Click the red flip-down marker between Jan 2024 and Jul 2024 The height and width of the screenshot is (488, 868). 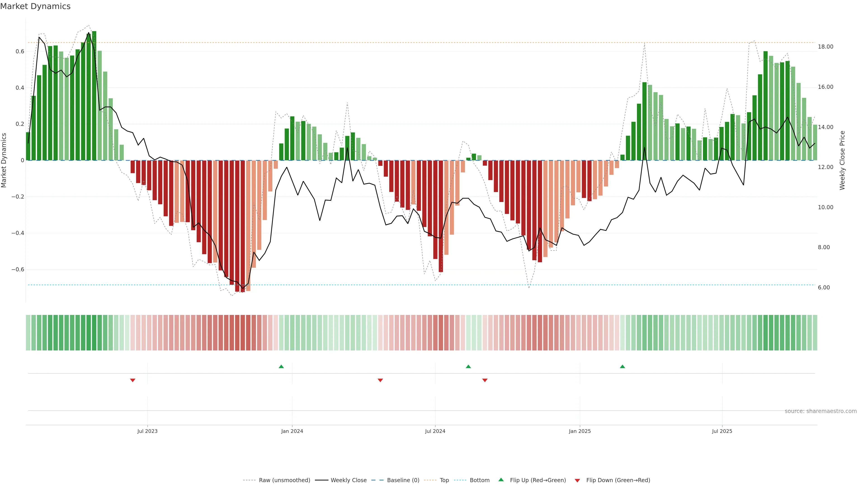tap(380, 380)
